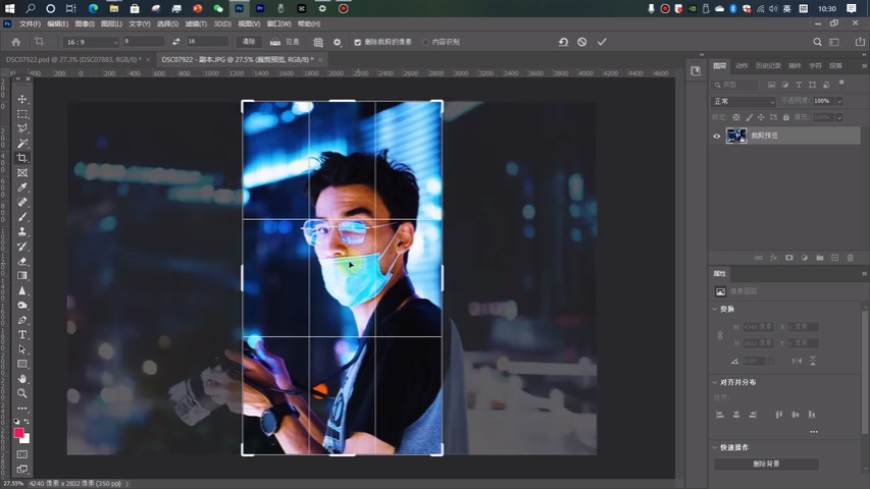Select the Frame tool
870x489 pixels.
coord(22,173)
